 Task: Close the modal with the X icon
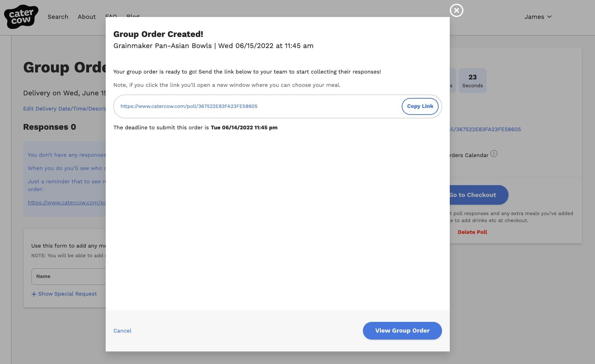(456, 10)
